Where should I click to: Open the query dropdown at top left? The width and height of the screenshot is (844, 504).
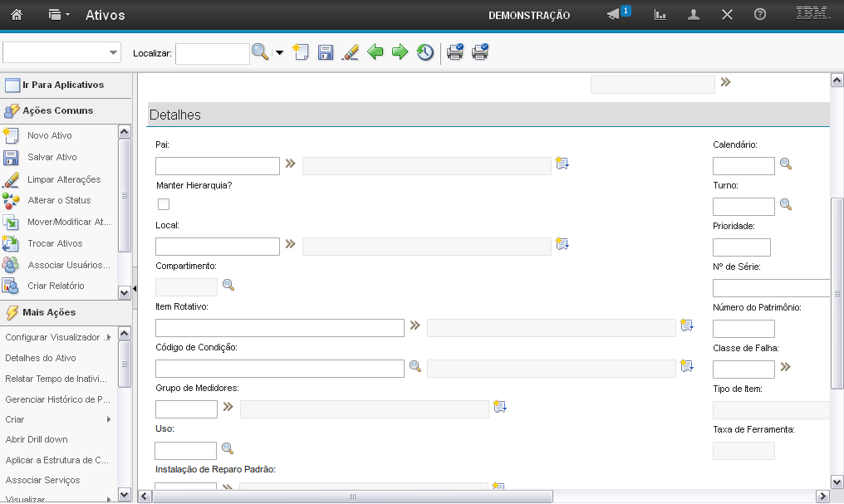click(x=62, y=53)
